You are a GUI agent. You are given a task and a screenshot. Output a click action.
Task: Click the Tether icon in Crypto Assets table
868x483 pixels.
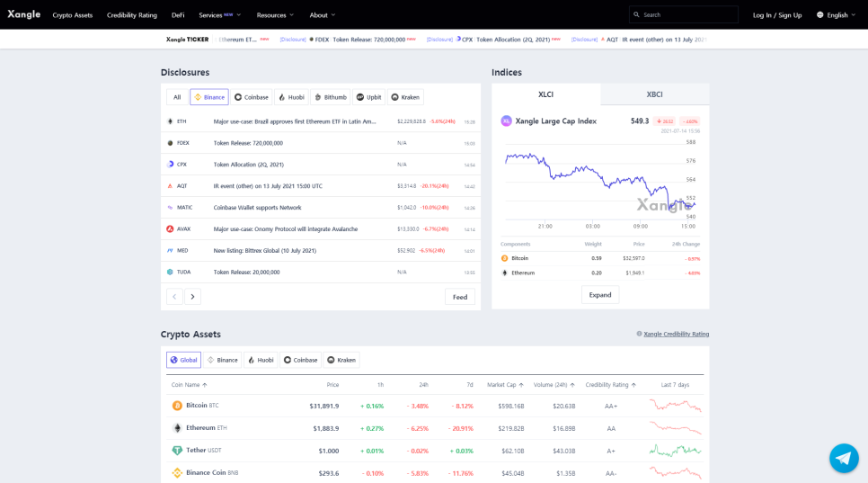(x=177, y=451)
